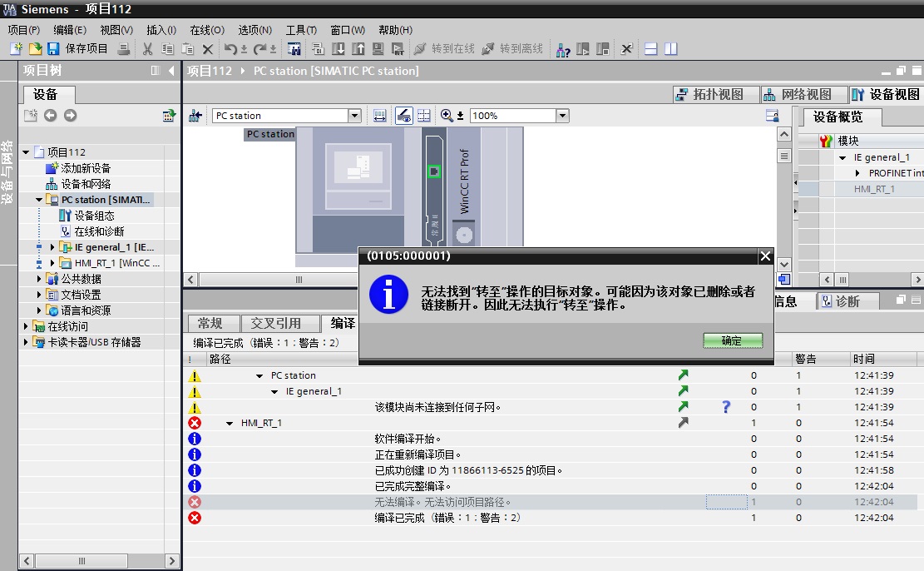The height and width of the screenshot is (571, 924).
Task: Expand PROFINET interface row in device overview
Action: coord(857,173)
